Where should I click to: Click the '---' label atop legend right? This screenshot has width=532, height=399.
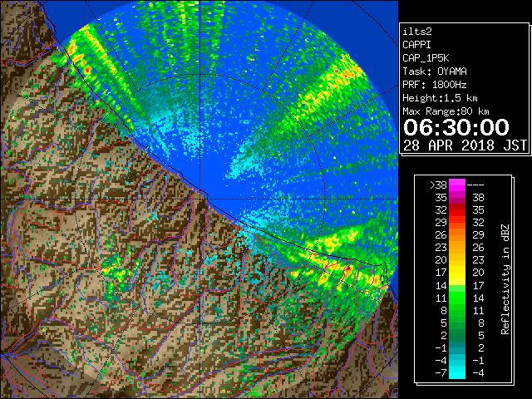(x=475, y=185)
